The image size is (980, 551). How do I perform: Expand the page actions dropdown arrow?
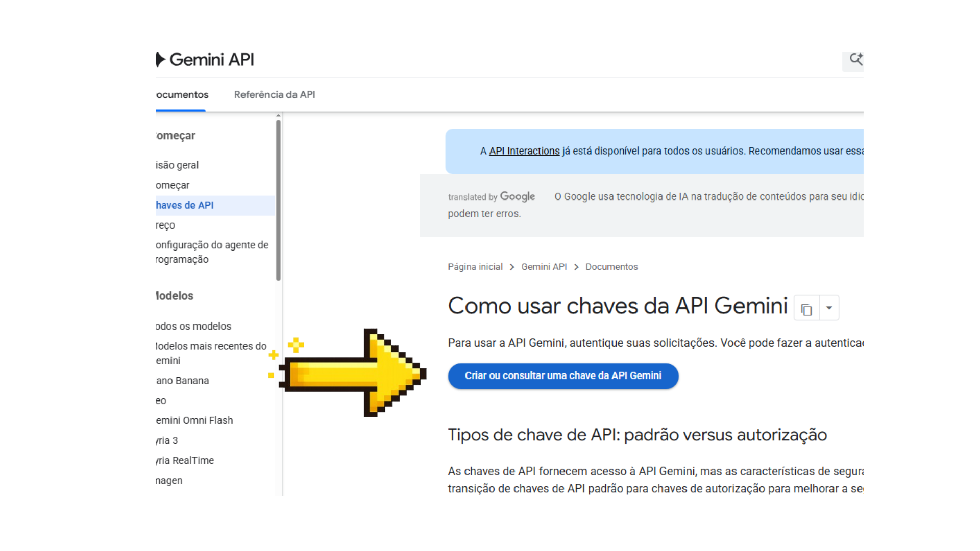829,308
